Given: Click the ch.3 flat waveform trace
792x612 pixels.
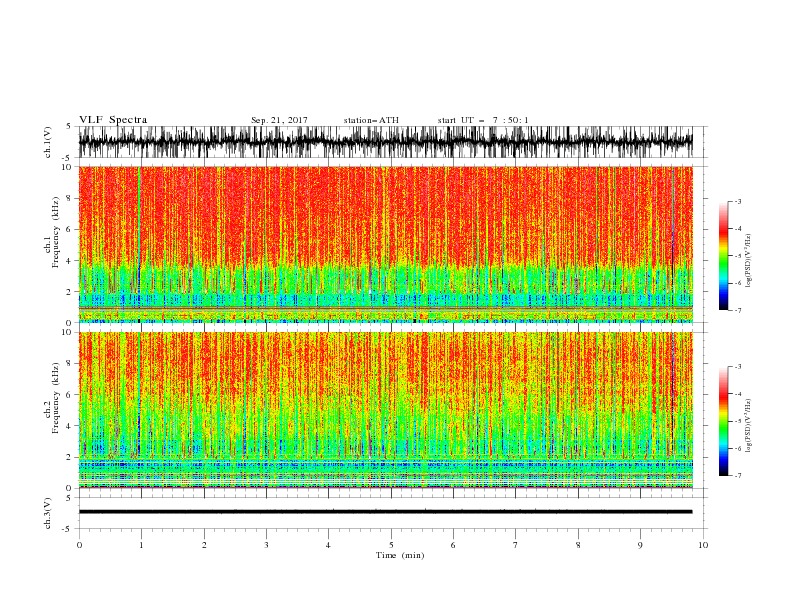Looking at the screenshot, I should pos(385,512).
